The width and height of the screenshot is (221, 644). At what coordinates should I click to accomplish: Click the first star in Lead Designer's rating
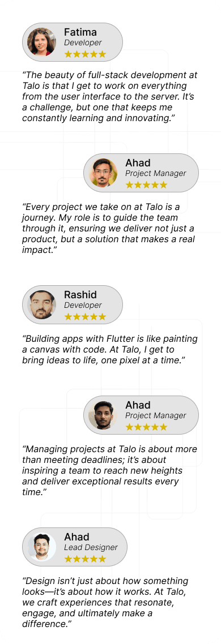[x=69, y=559]
